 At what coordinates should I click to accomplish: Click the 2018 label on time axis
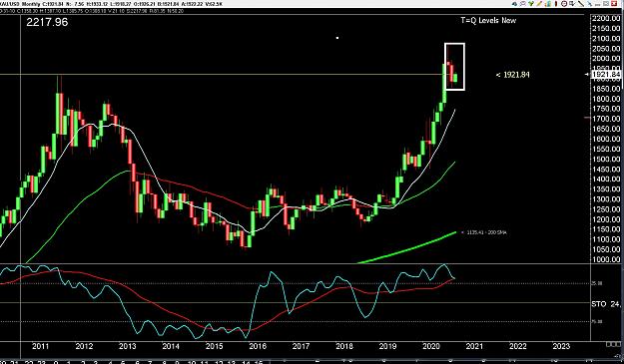pos(344,346)
